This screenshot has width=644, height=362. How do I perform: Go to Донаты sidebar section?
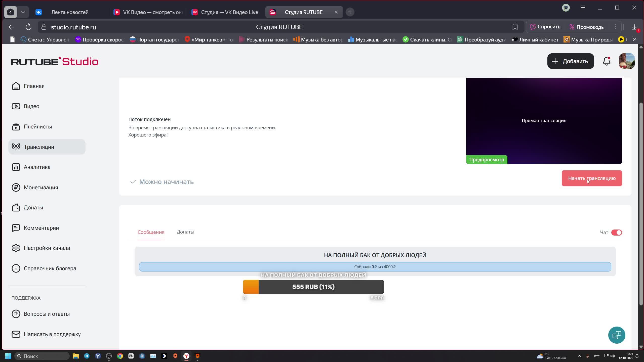point(33,208)
